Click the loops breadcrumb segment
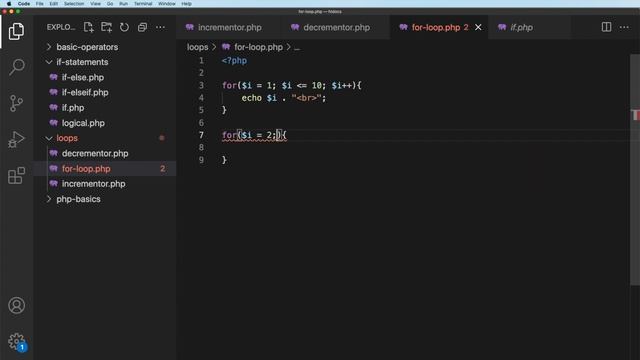The width and height of the screenshot is (640, 360). [198, 47]
